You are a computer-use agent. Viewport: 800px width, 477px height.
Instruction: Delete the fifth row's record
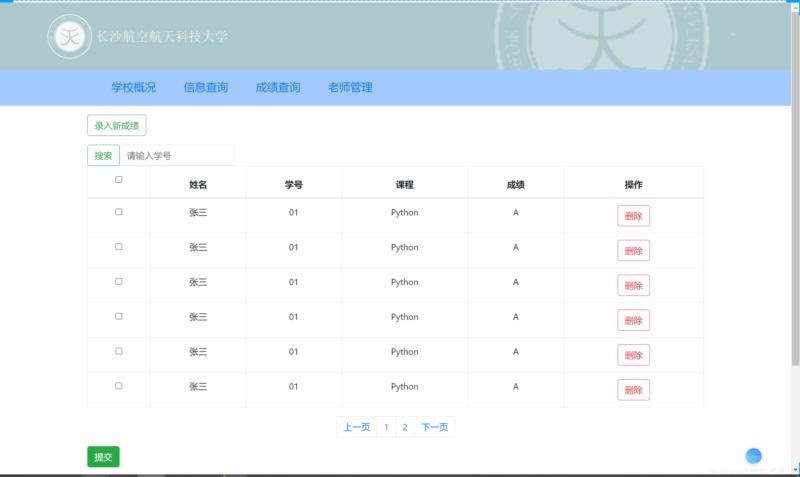pyautogui.click(x=634, y=355)
